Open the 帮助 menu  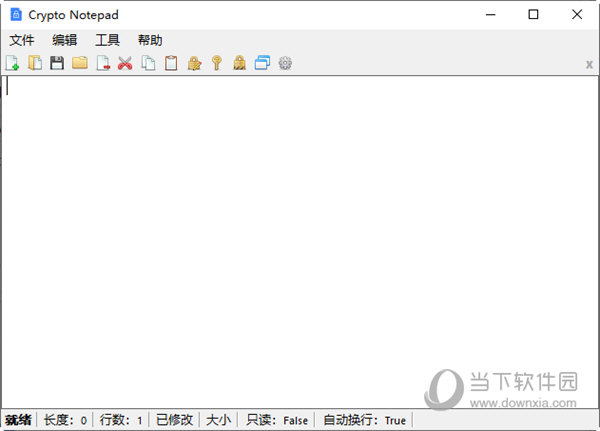point(150,40)
